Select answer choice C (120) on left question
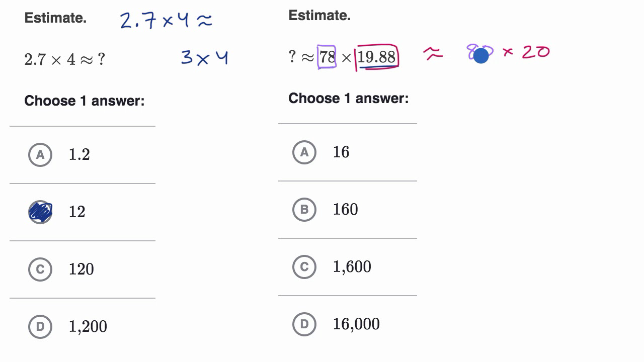Screen dimensions: 644x362 click(40, 269)
